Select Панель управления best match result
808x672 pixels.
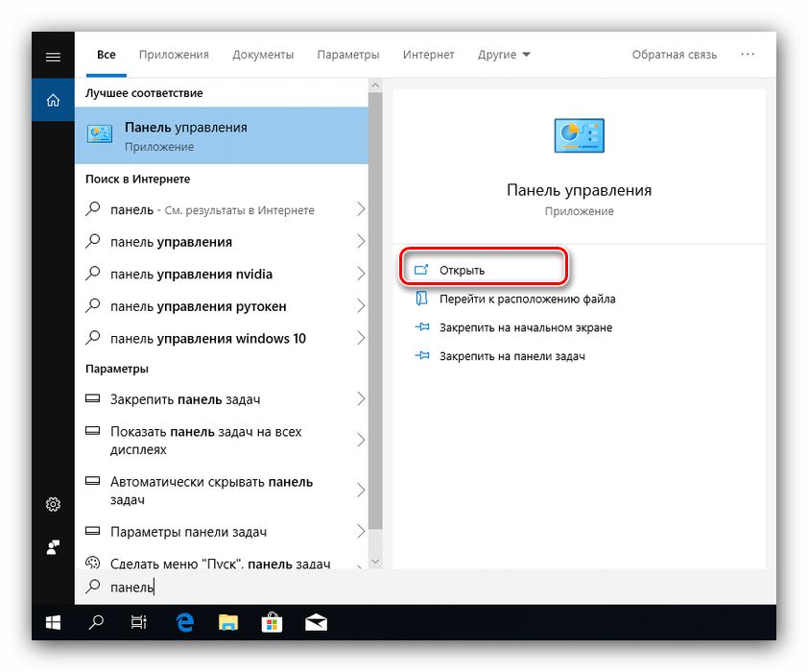[221, 135]
